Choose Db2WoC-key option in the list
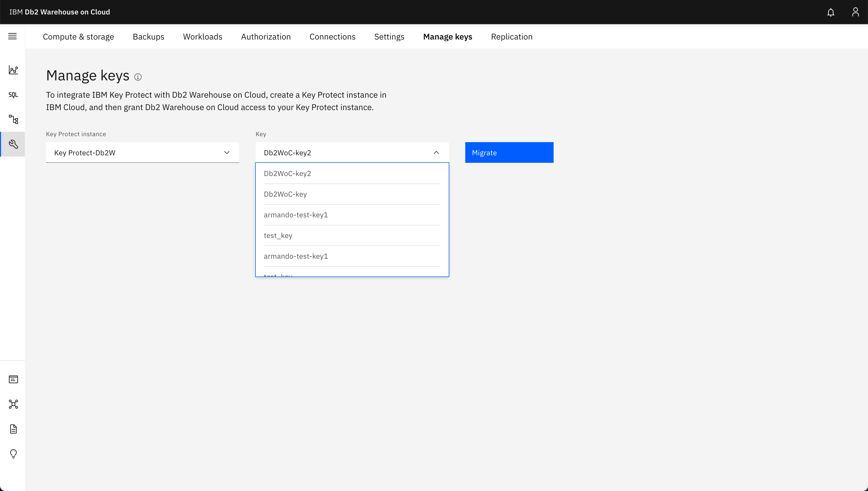The height and width of the screenshot is (491, 868). click(x=352, y=194)
